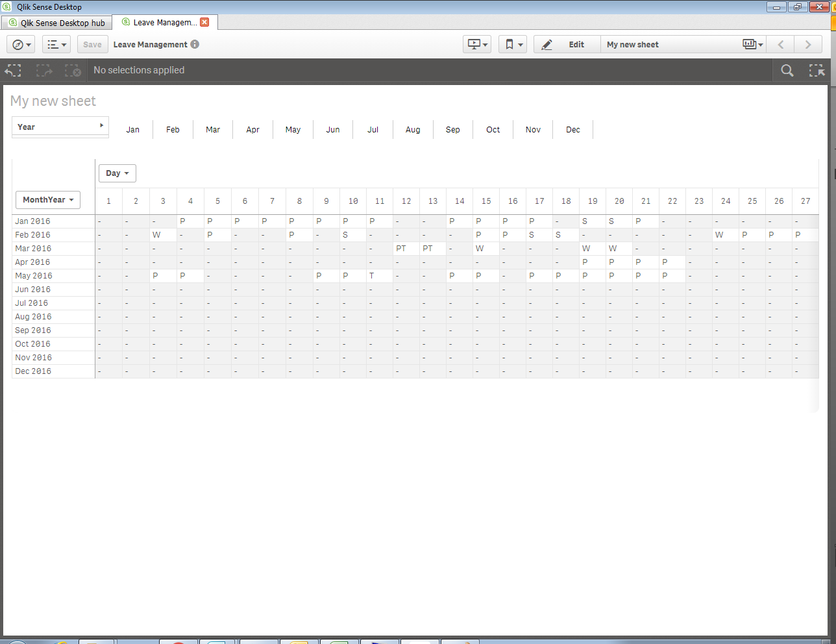Close the Leave Management tab
Screen dimensions: 836x644
click(204, 22)
